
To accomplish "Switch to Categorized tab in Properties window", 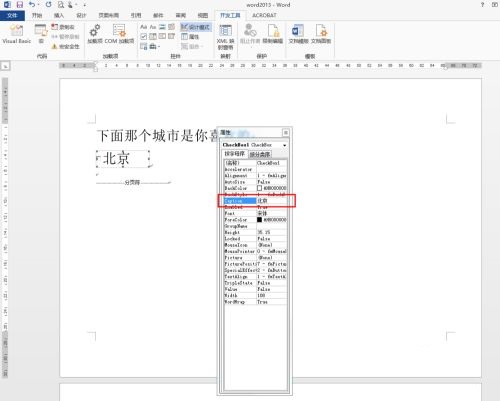I will coord(260,154).
